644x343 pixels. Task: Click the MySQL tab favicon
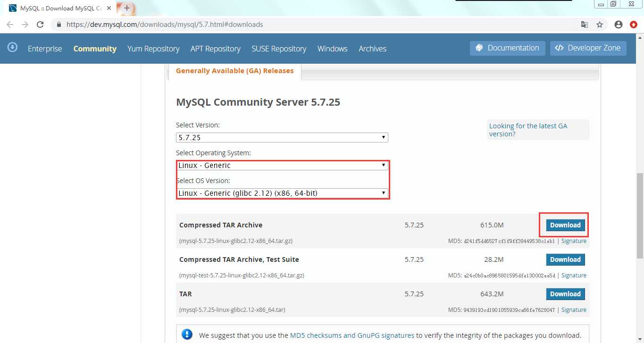13,8
